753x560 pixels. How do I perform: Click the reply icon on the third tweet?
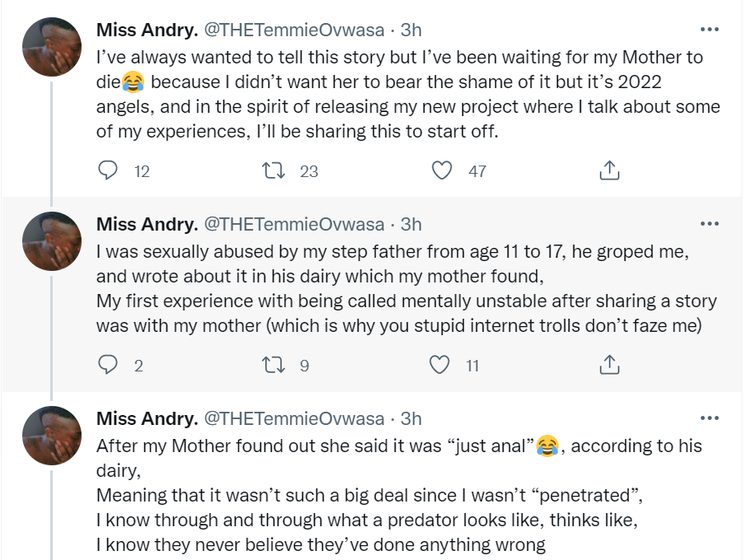[108, 557]
